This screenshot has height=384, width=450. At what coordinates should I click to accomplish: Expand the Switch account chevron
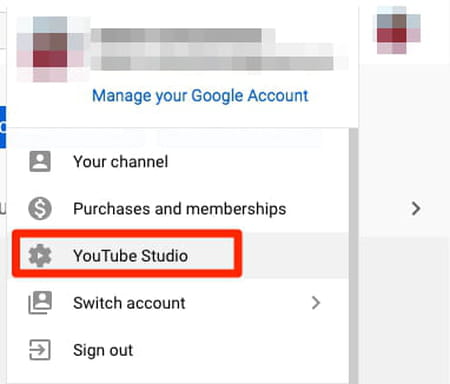coord(316,303)
